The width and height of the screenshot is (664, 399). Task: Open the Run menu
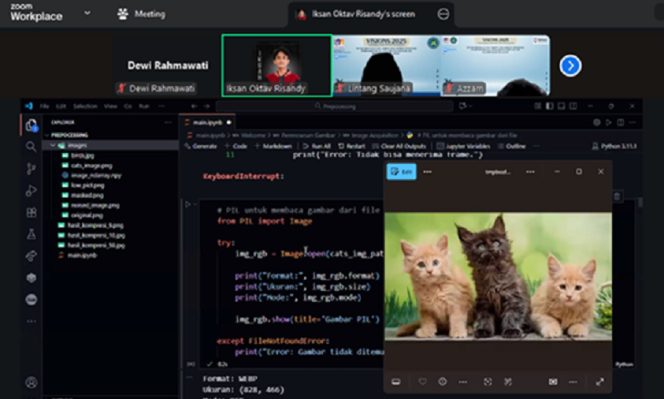144,106
